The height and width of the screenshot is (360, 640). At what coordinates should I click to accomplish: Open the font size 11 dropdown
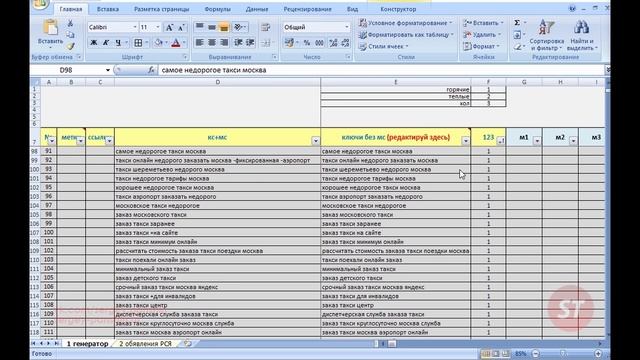pos(158,27)
